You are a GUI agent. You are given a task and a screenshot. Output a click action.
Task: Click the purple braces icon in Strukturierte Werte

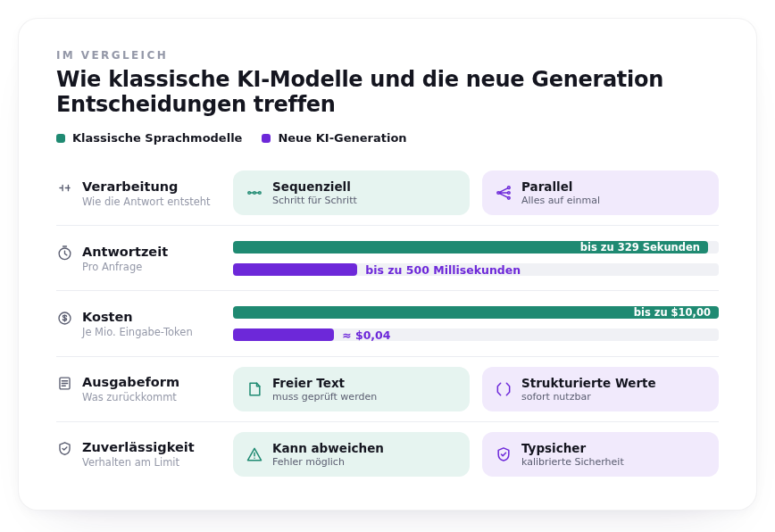pyautogui.click(x=504, y=389)
